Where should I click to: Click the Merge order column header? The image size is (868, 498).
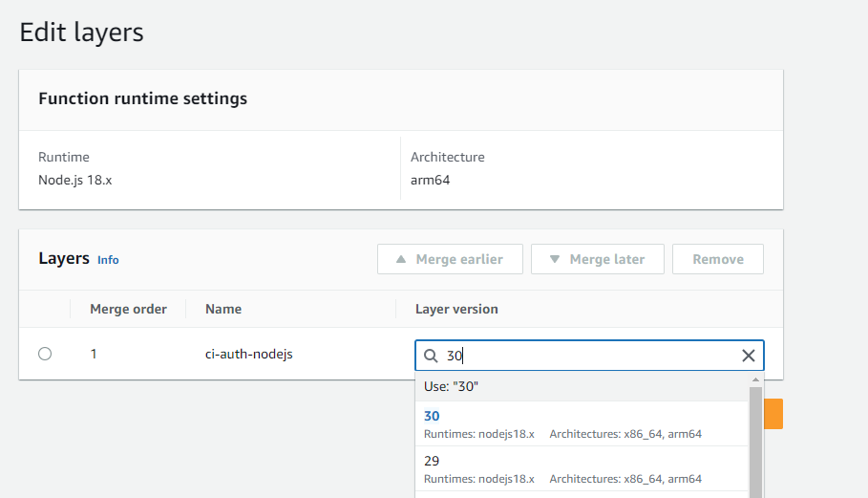point(128,309)
